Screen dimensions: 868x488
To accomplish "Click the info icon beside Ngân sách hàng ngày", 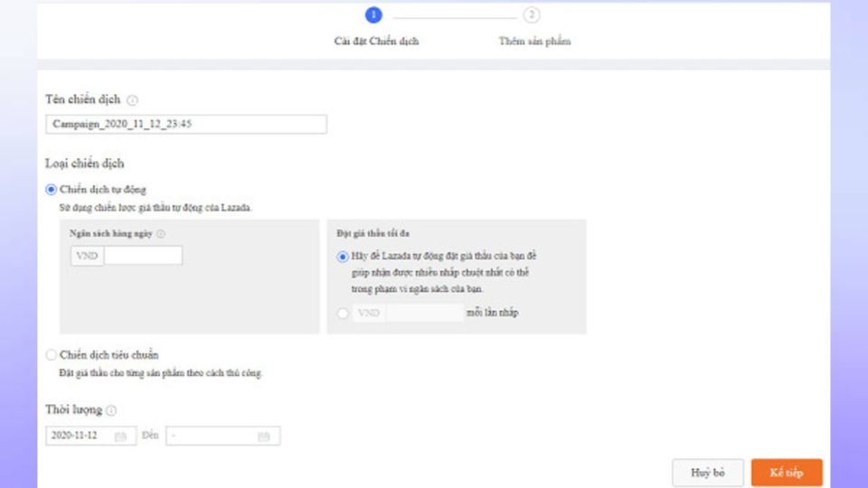I will click(161, 233).
